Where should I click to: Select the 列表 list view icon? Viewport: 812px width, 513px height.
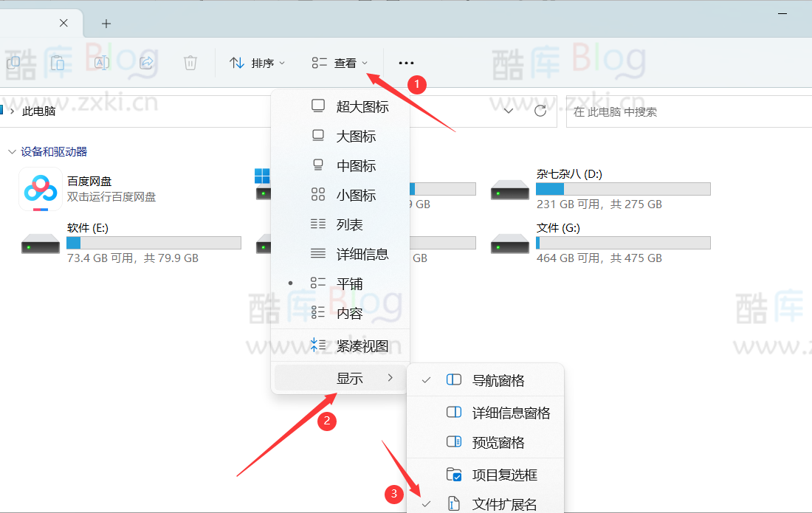(x=319, y=224)
